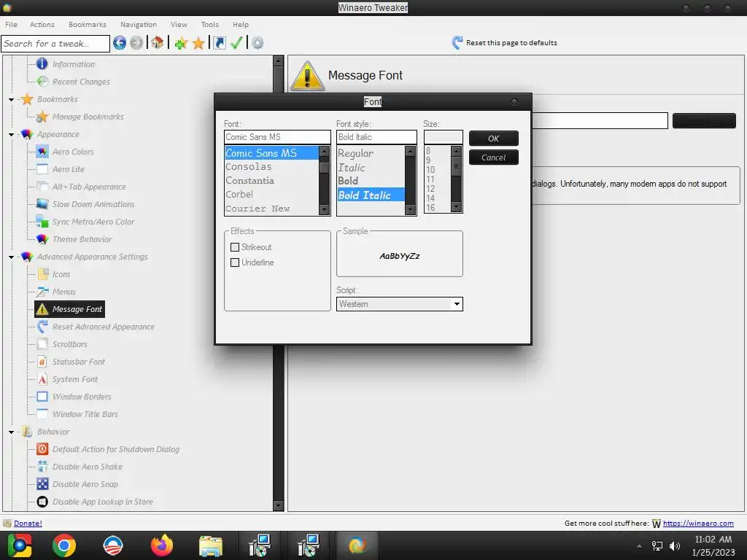Screen dimensions: 747x560
Task: Click the Manage Bookmarks star icon
Action: pyautogui.click(x=42, y=117)
